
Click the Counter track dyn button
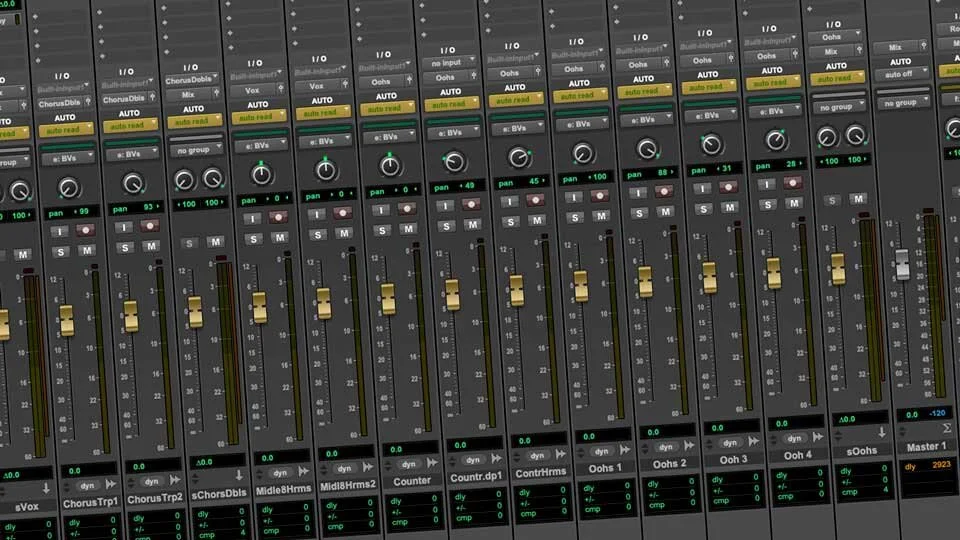(x=409, y=464)
